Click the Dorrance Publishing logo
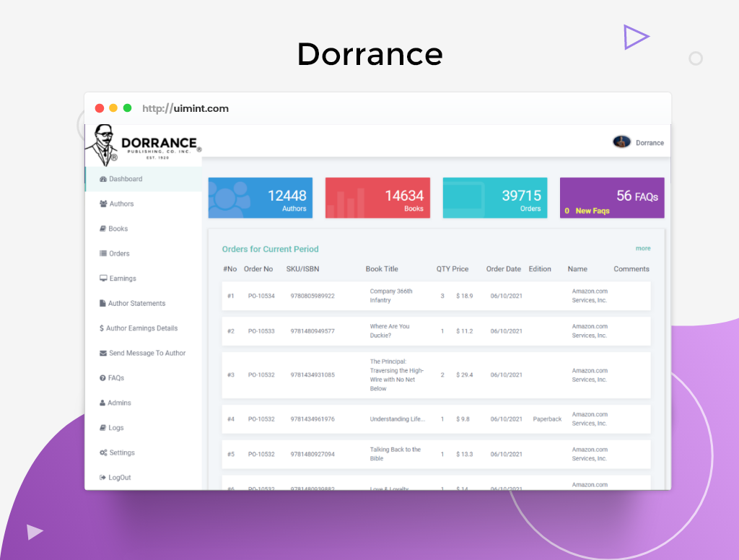Screen dimensions: 739x560 [x=143, y=145]
